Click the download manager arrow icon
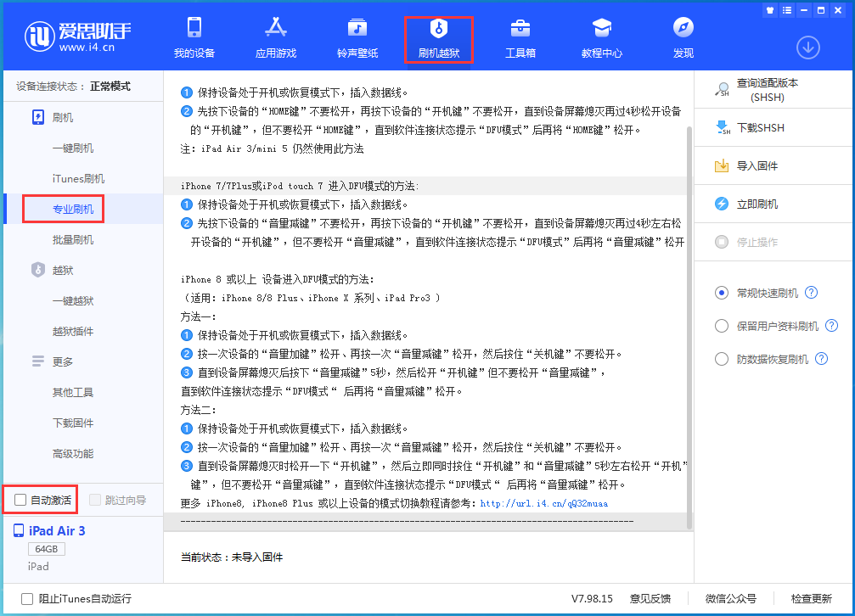The width and height of the screenshot is (855, 616). click(x=807, y=48)
